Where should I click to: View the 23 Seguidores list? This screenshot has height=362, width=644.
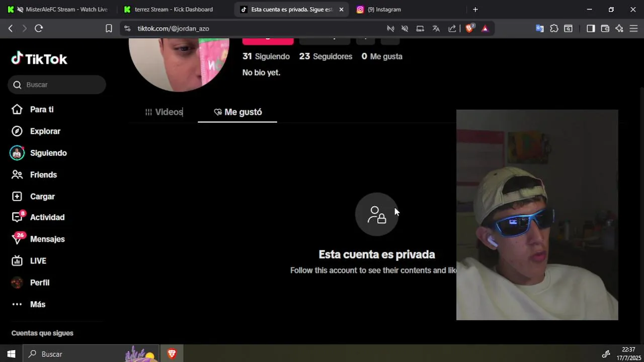tap(326, 56)
